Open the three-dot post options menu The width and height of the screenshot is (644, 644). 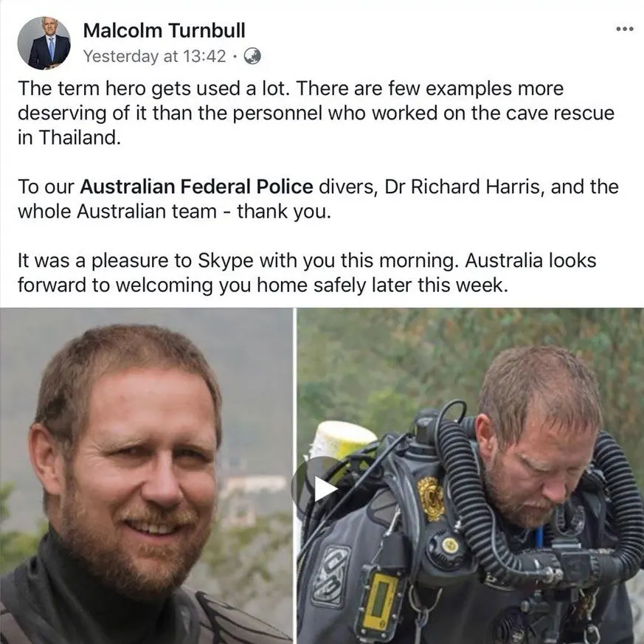625,29
